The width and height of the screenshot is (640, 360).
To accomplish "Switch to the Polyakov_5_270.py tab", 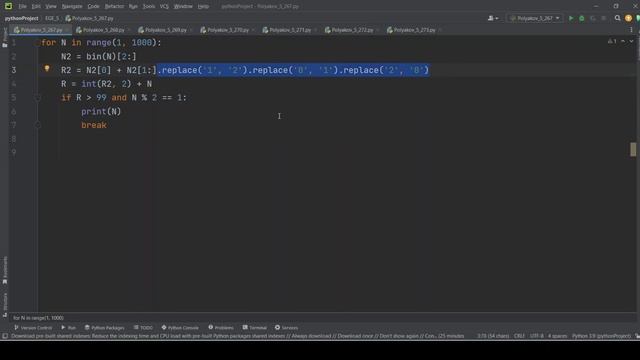I will [x=228, y=30].
